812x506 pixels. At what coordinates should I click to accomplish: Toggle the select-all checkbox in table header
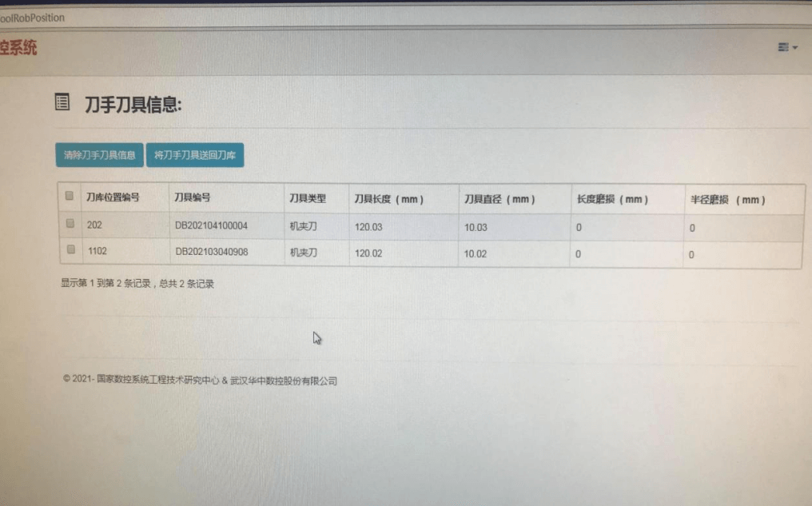pos(68,196)
